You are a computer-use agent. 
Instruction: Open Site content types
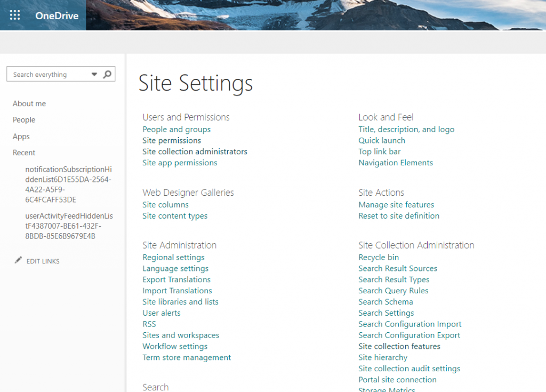(175, 215)
